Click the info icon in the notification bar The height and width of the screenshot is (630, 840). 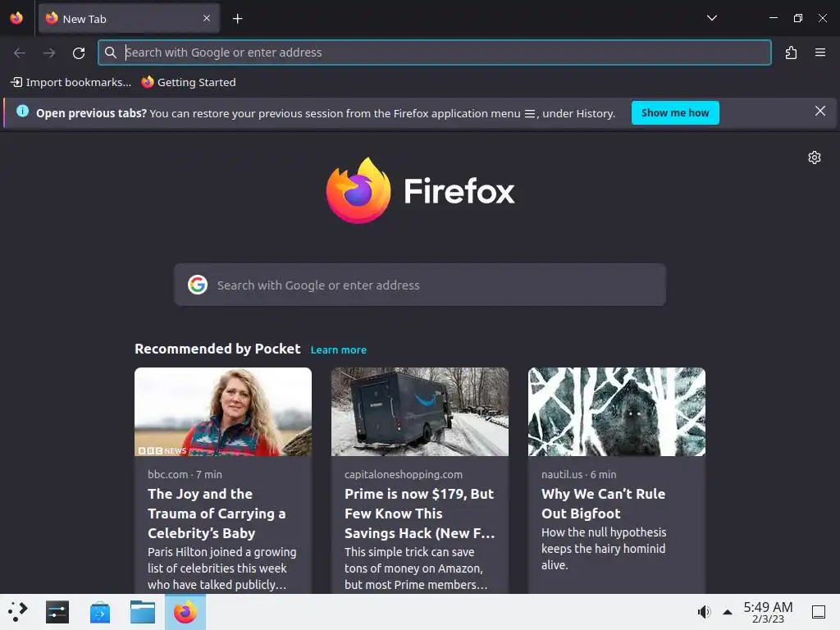pyautogui.click(x=22, y=112)
